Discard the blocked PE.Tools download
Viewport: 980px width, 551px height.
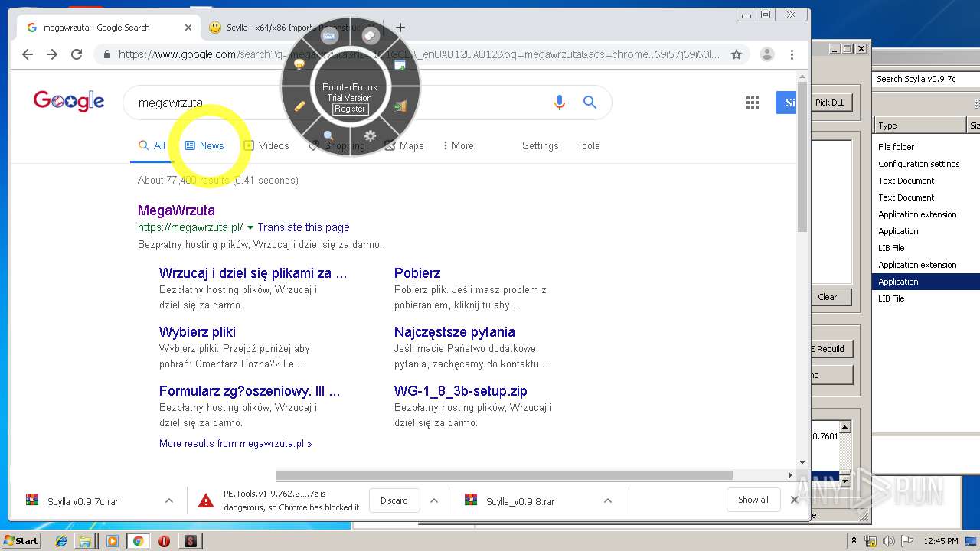(394, 500)
